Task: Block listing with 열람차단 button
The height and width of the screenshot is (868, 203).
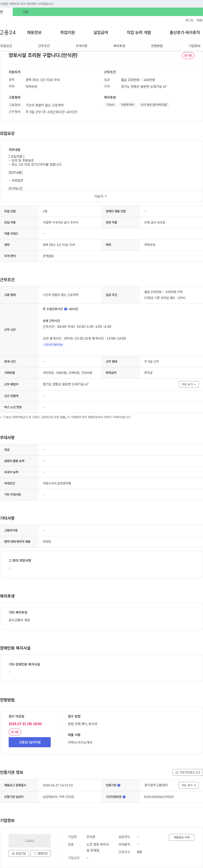Action: pyautogui.click(x=41, y=853)
